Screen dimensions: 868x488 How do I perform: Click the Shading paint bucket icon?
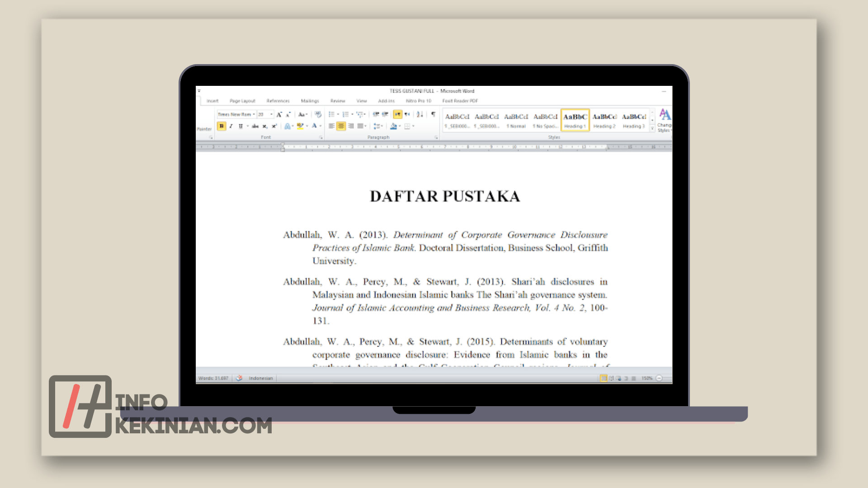tap(394, 126)
